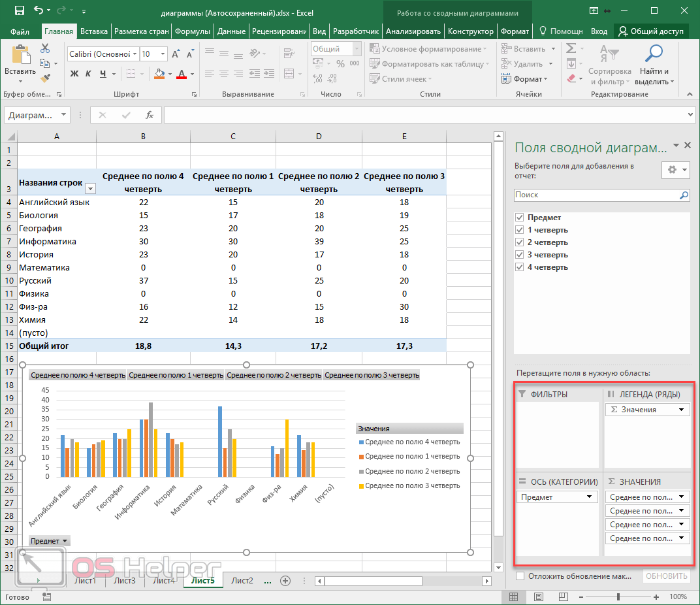This screenshot has height=605, width=700.
Task: Open the Предмет dropdown in axis area
Action: (x=590, y=497)
